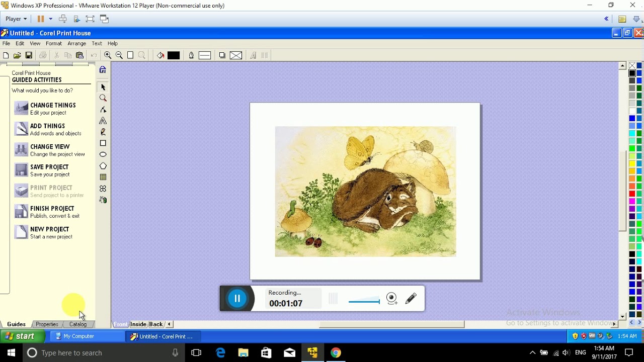The image size is (644, 362).
Task: Switch to the Properties tab
Action: coord(47,324)
